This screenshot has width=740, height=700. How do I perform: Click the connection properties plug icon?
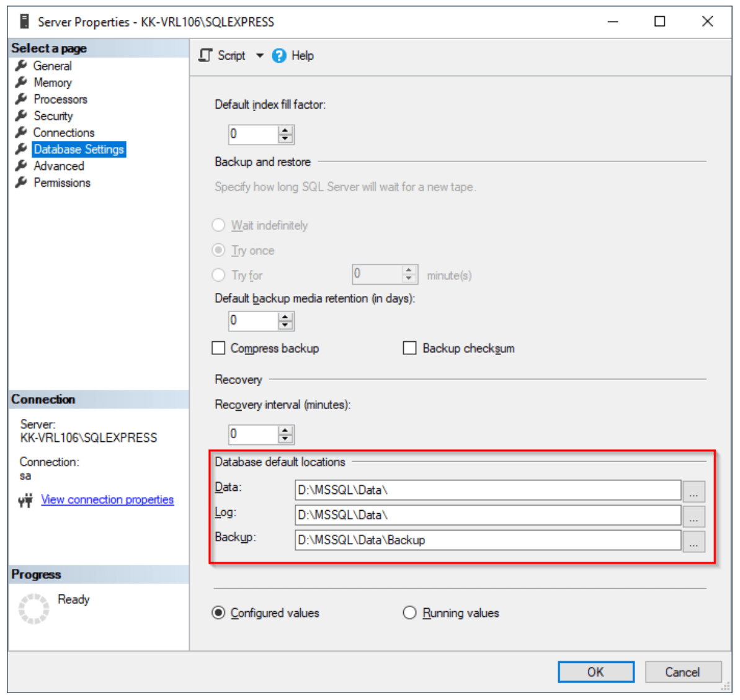coord(26,500)
